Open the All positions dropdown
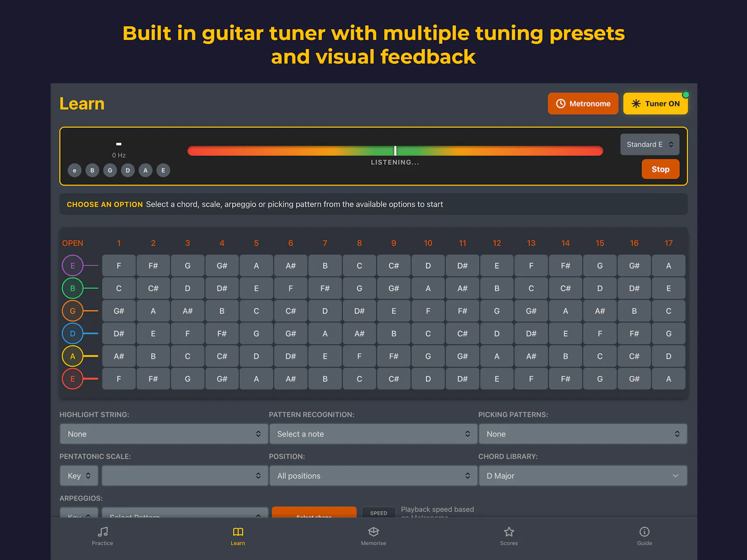The image size is (747, 560). pos(373,476)
